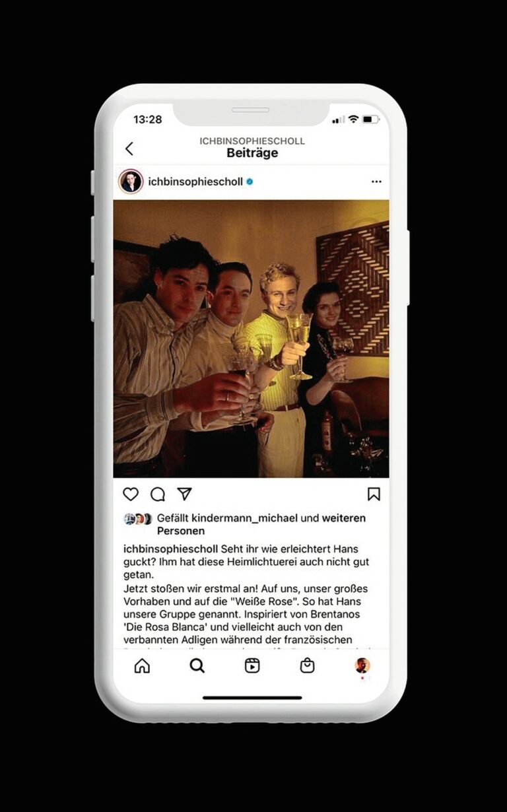Viewport: 507px width, 812px height.
Task: Open the Search tab magnifier icon
Action: tap(197, 665)
